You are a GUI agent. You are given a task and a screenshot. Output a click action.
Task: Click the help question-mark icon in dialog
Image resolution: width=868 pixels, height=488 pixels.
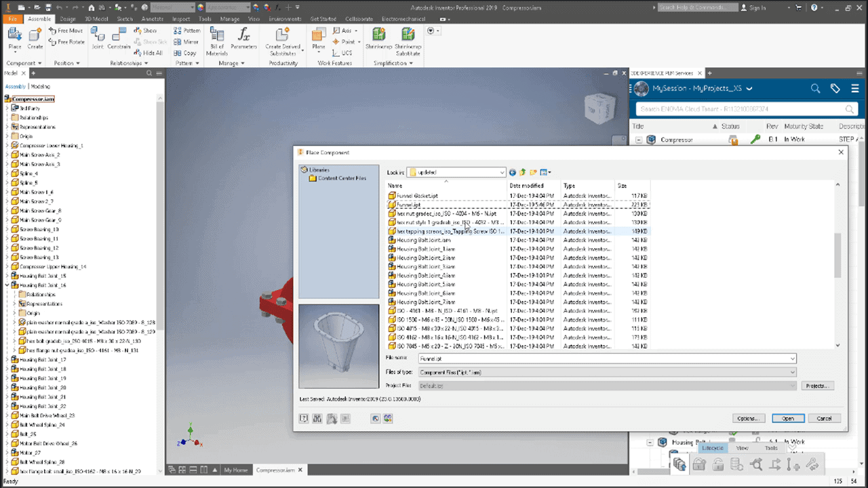tap(304, 419)
